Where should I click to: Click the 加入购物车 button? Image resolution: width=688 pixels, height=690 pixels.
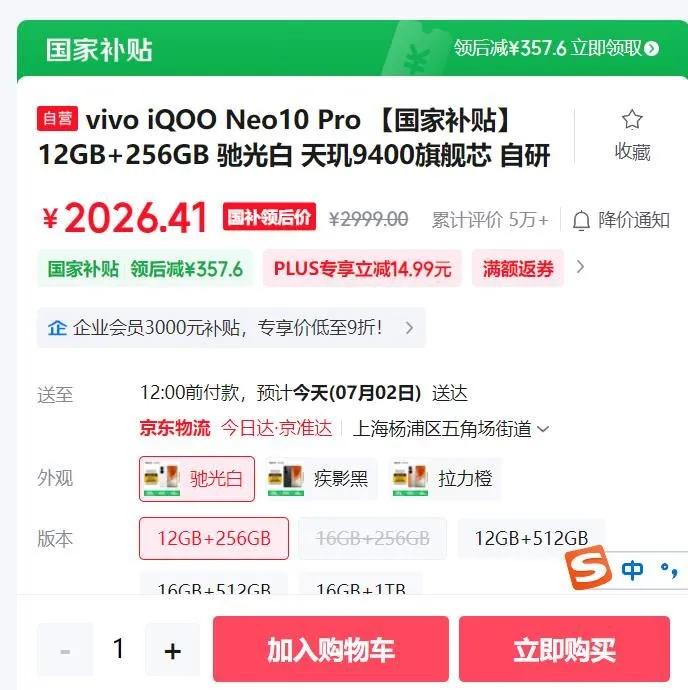coord(331,649)
